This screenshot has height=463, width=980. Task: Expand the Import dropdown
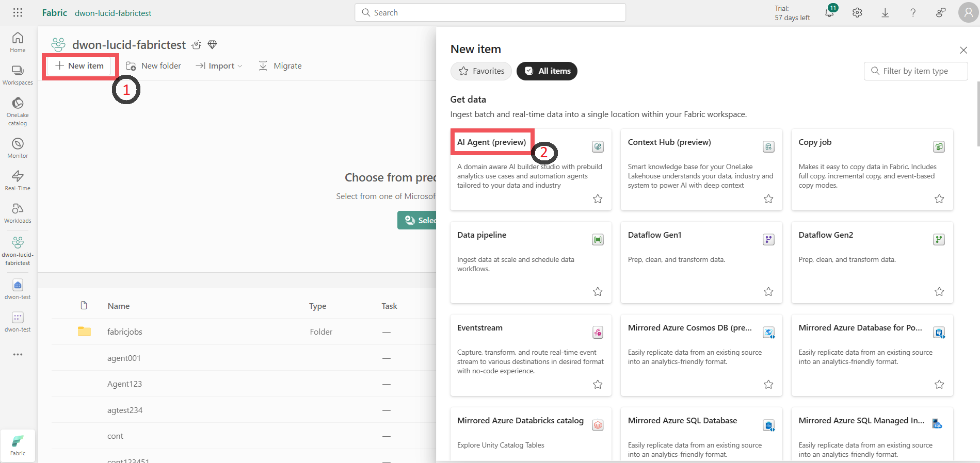(x=219, y=66)
